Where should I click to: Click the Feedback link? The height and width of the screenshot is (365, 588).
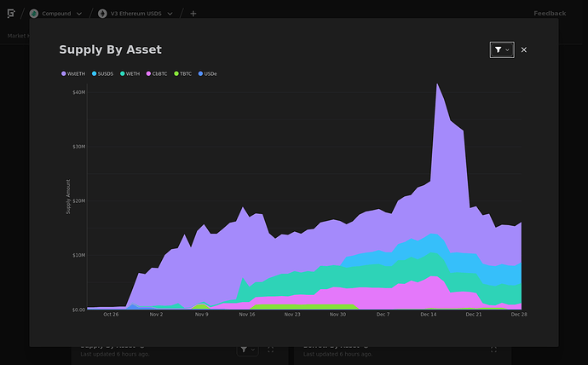550,14
